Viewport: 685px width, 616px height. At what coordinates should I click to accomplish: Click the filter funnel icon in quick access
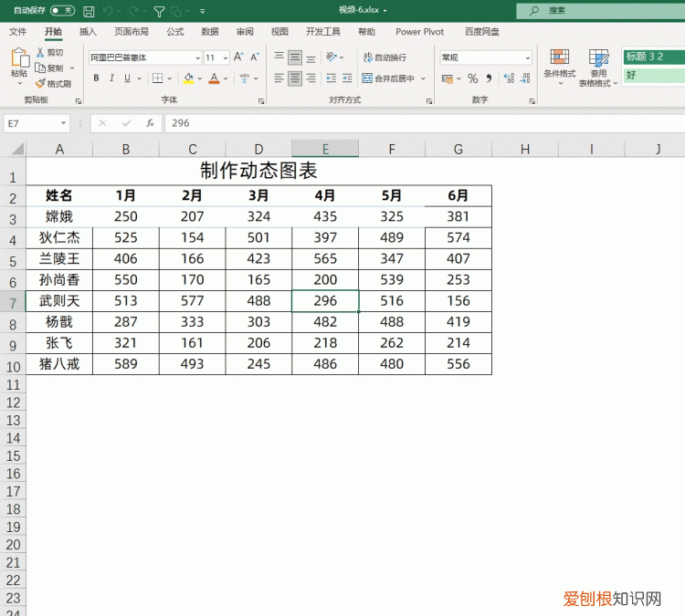click(160, 11)
